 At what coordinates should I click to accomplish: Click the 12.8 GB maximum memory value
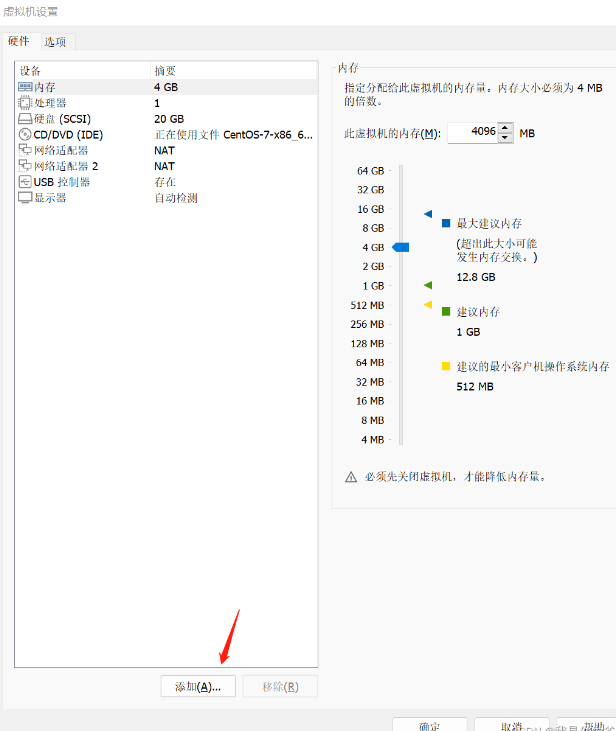(x=476, y=277)
